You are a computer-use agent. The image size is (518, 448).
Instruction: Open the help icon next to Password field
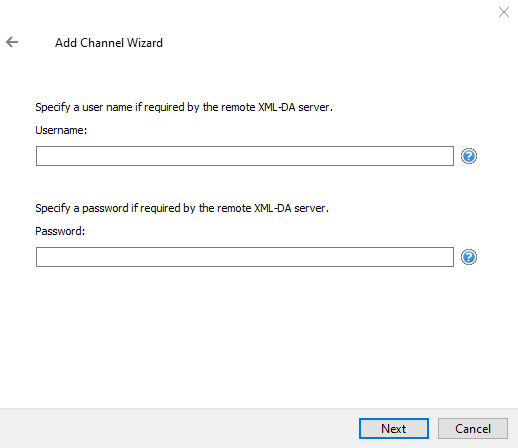[469, 257]
